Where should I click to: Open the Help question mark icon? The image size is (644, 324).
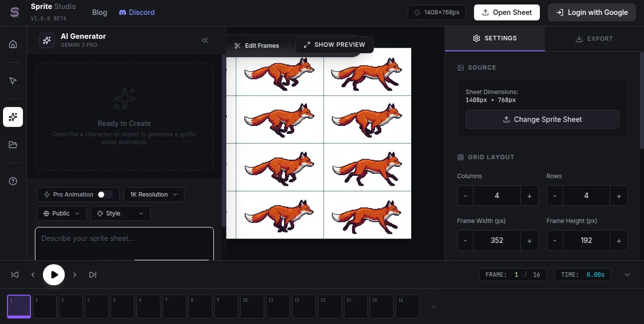(x=13, y=181)
